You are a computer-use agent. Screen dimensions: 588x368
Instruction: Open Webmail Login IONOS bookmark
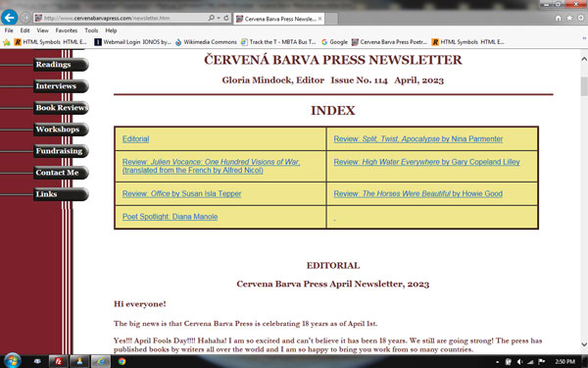tap(132, 42)
